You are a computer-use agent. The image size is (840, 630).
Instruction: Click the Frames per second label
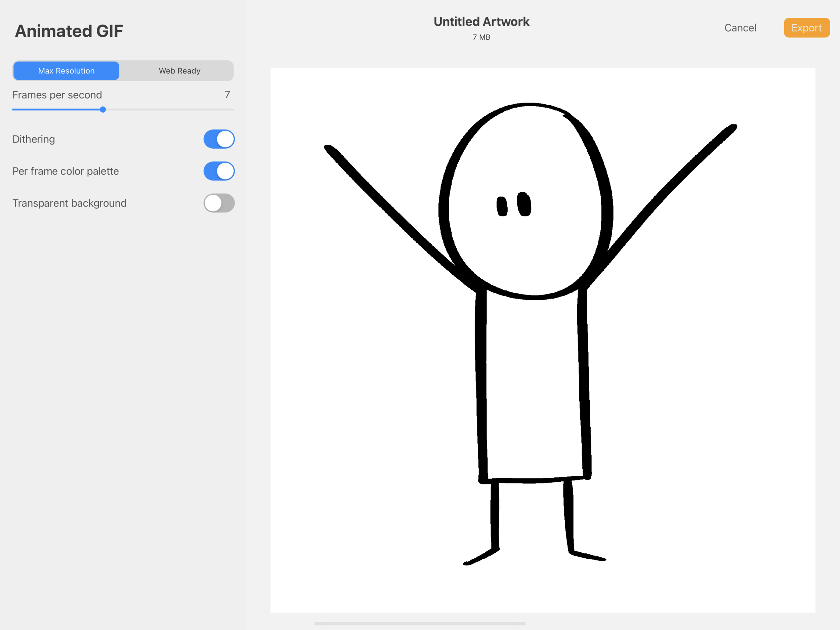click(x=57, y=94)
